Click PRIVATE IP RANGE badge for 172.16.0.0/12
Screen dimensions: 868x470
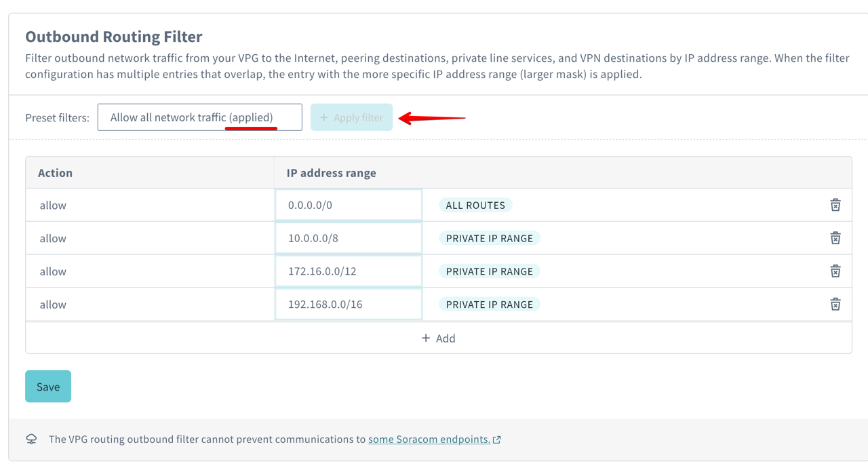click(x=490, y=271)
